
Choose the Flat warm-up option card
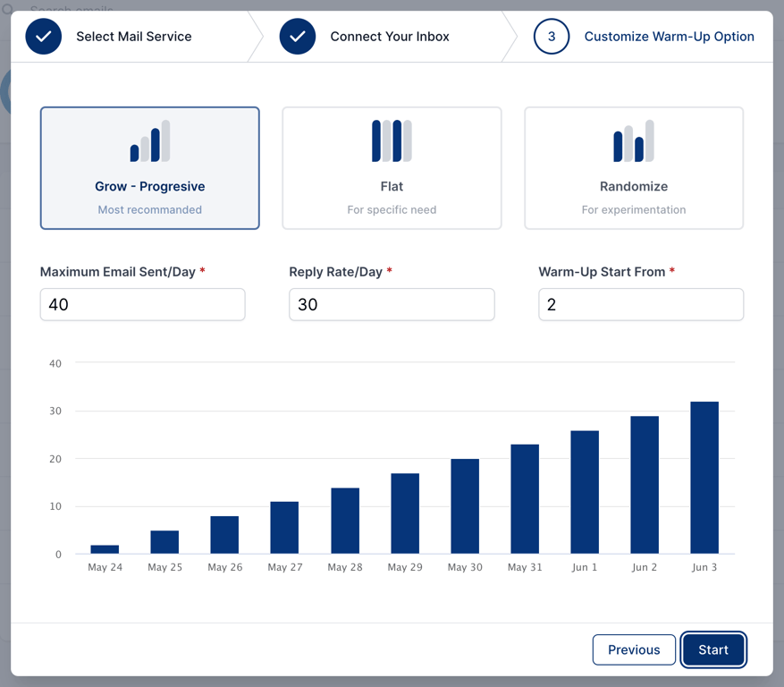coord(392,168)
